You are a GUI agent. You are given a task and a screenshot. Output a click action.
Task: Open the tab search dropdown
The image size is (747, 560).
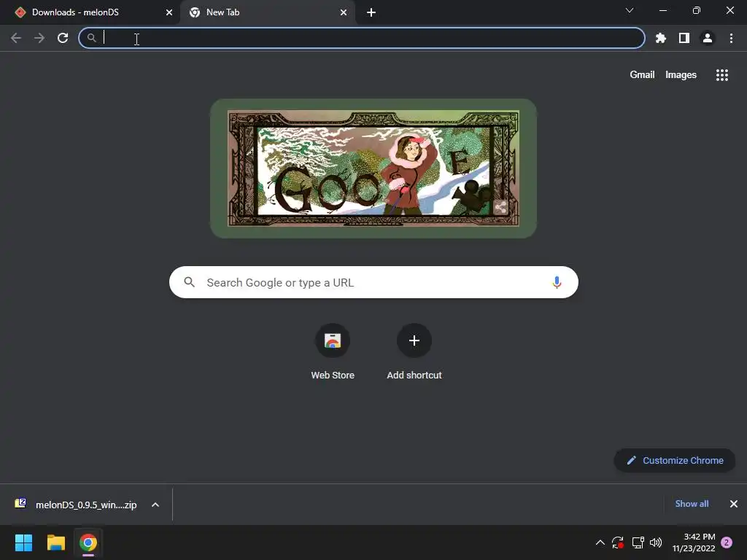(x=630, y=10)
